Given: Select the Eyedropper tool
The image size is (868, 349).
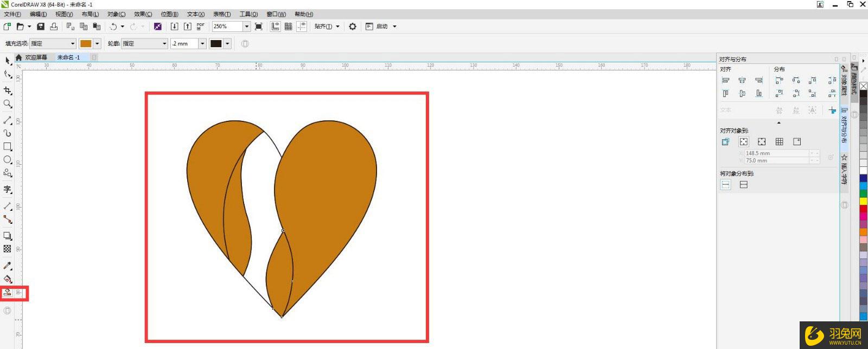Looking at the screenshot, I should pyautogui.click(x=8, y=266).
